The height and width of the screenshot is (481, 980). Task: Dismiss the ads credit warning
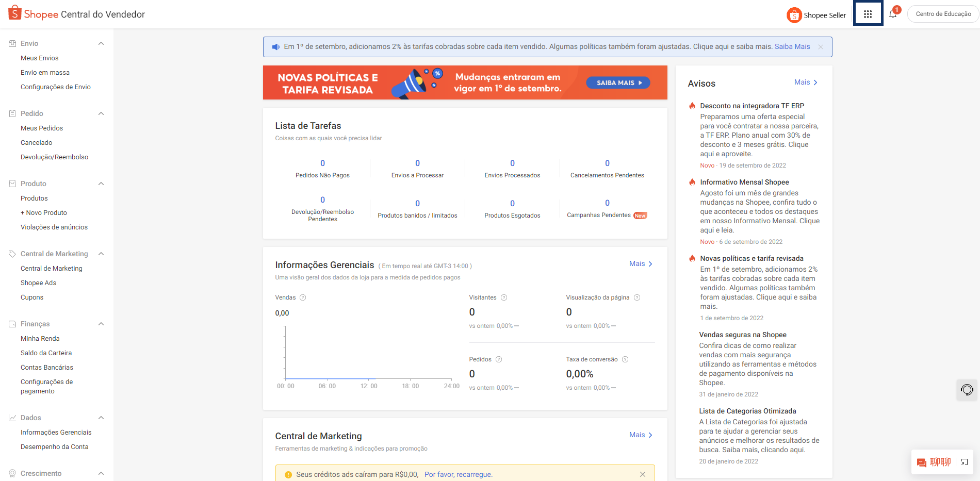coord(643,474)
